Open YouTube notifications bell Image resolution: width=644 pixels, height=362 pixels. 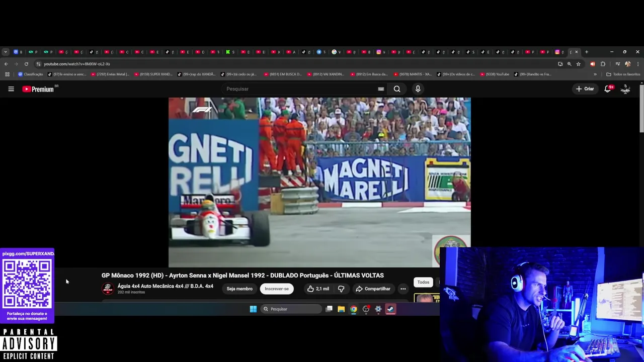click(608, 89)
